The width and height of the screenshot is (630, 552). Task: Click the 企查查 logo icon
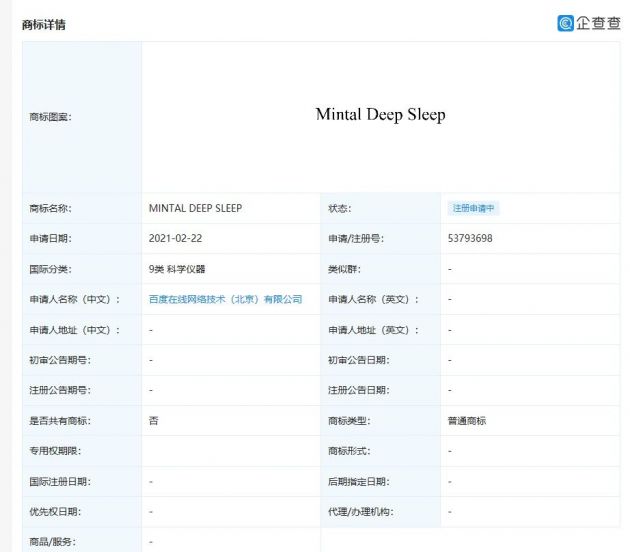click(x=565, y=23)
